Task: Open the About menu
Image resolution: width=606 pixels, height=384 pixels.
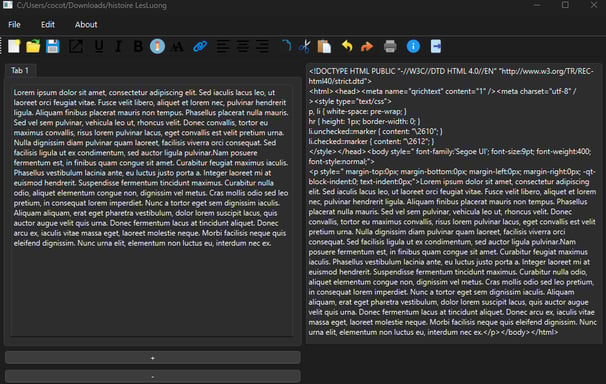Action: tap(86, 24)
